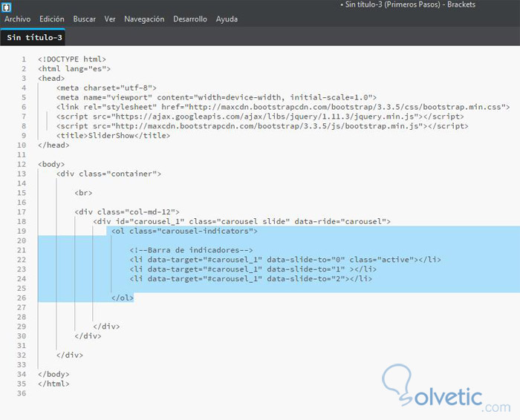Click the <br> tag line
The width and height of the screenshot is (520, 420).
tap(83, 193)
